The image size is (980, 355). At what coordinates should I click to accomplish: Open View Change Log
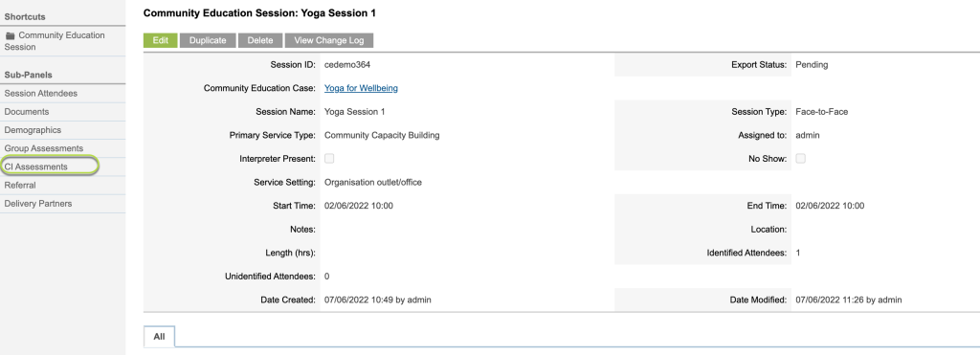point(329,40)
